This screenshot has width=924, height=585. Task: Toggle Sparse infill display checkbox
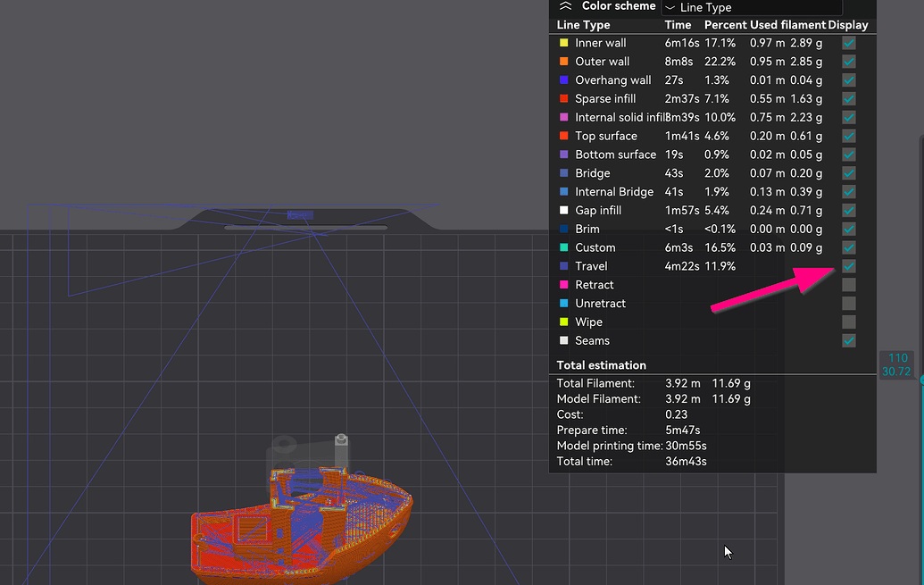[x=849, y=98]
